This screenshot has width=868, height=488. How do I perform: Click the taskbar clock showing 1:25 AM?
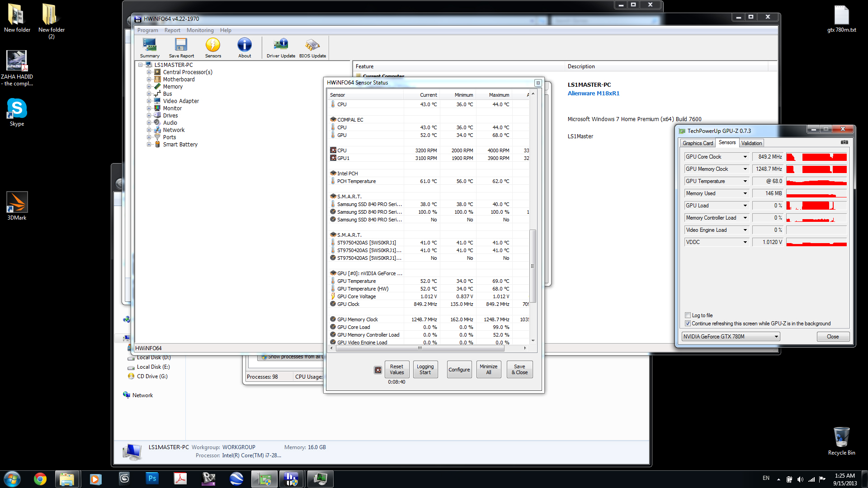click(844, 479)
